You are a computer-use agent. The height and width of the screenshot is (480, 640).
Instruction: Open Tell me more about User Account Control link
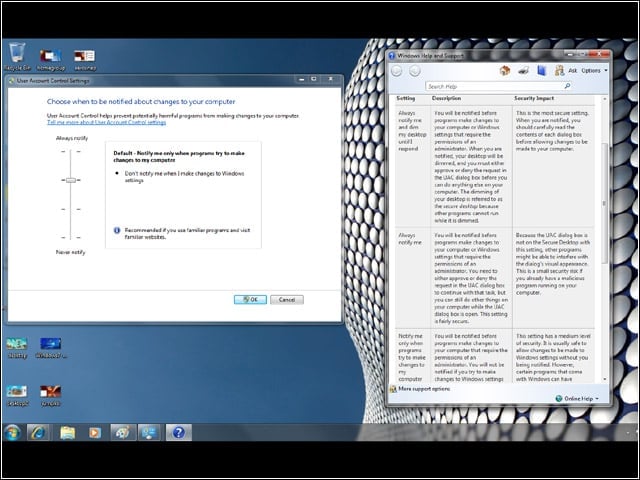(x=107, y=122)
